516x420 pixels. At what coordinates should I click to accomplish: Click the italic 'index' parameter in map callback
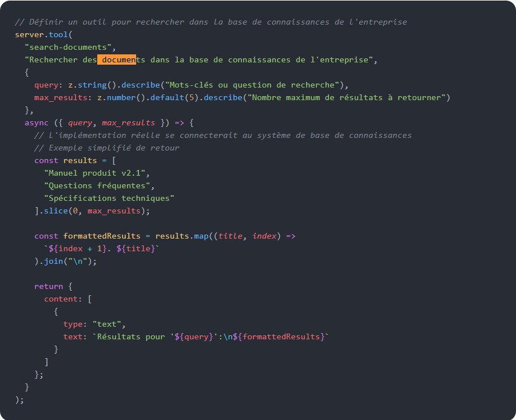pyautogui.click(x=264, y=236)
